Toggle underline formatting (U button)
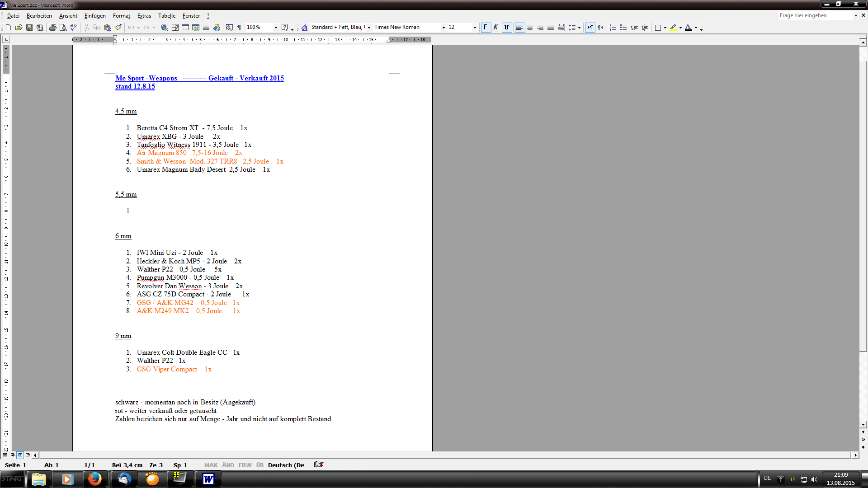The image size is (868, 488). pos(506,28)
